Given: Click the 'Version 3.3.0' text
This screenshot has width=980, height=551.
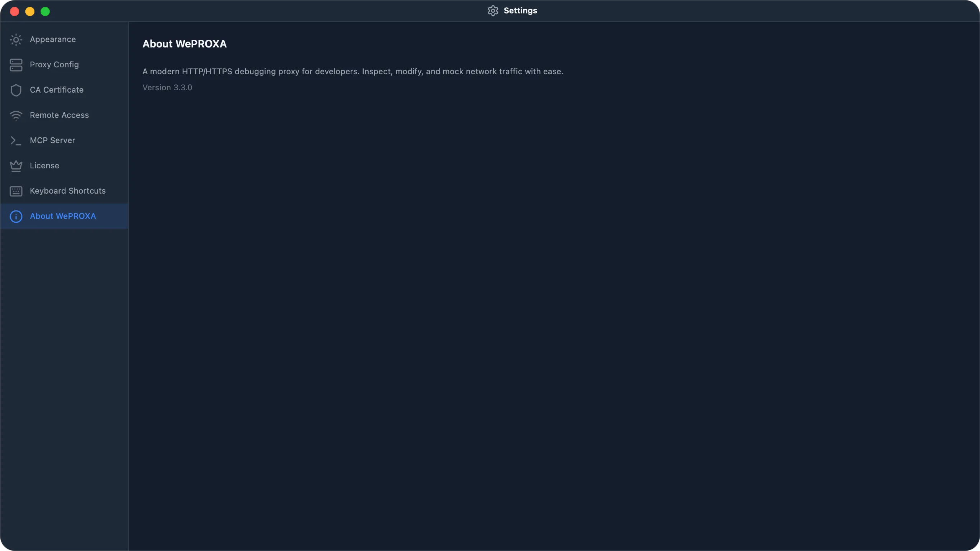Looking at the screenshot, I should point(167,88).
